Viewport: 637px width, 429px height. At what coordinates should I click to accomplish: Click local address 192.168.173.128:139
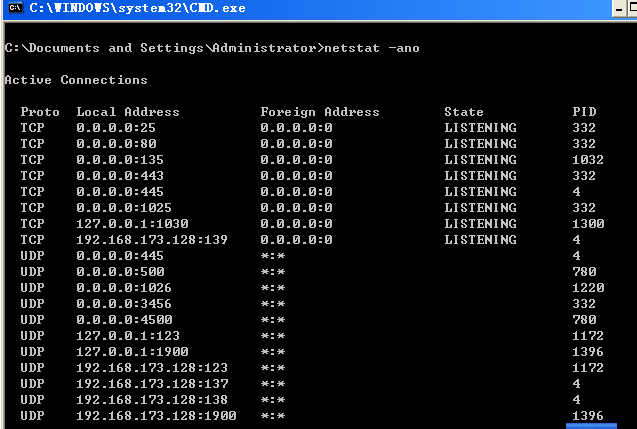(x=152, y=240)
